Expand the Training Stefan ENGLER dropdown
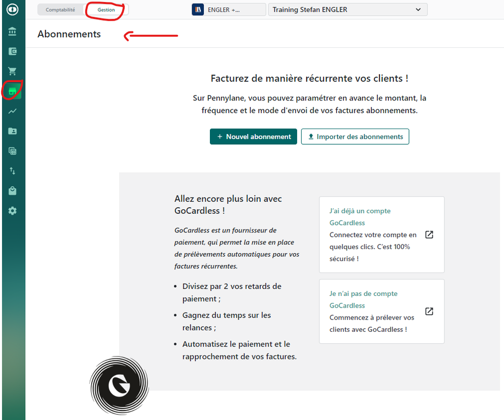This screenshot has height=420, width=504. coord(348,10)
